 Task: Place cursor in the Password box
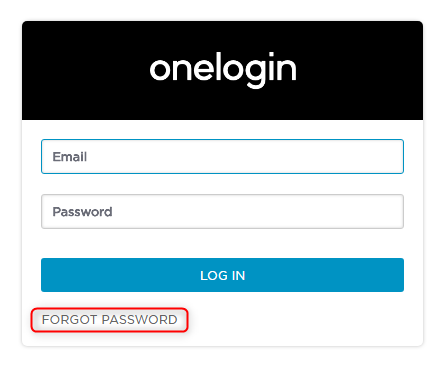click(x=222, y=212)
